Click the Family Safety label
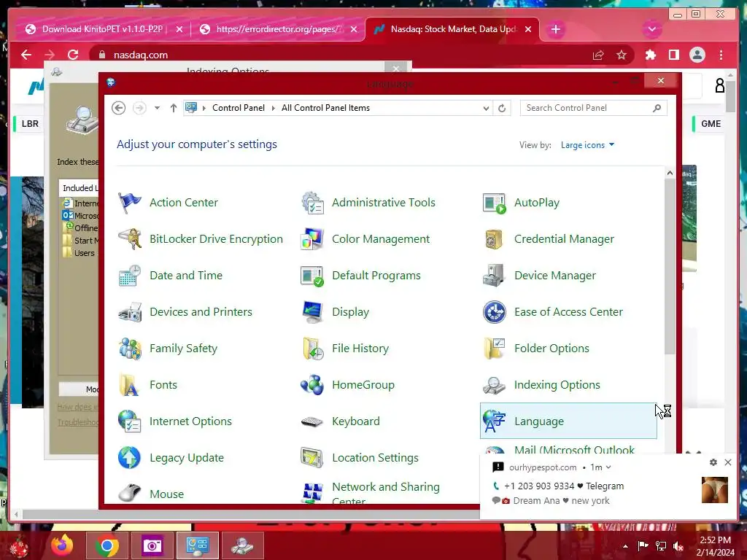 [x=183, y=349]
